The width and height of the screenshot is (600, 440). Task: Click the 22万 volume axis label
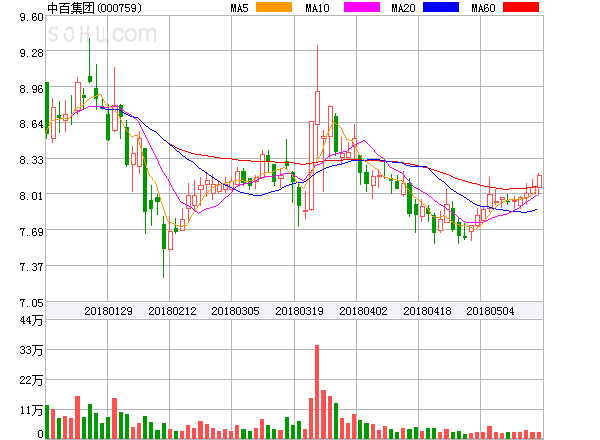coord(31,380)
